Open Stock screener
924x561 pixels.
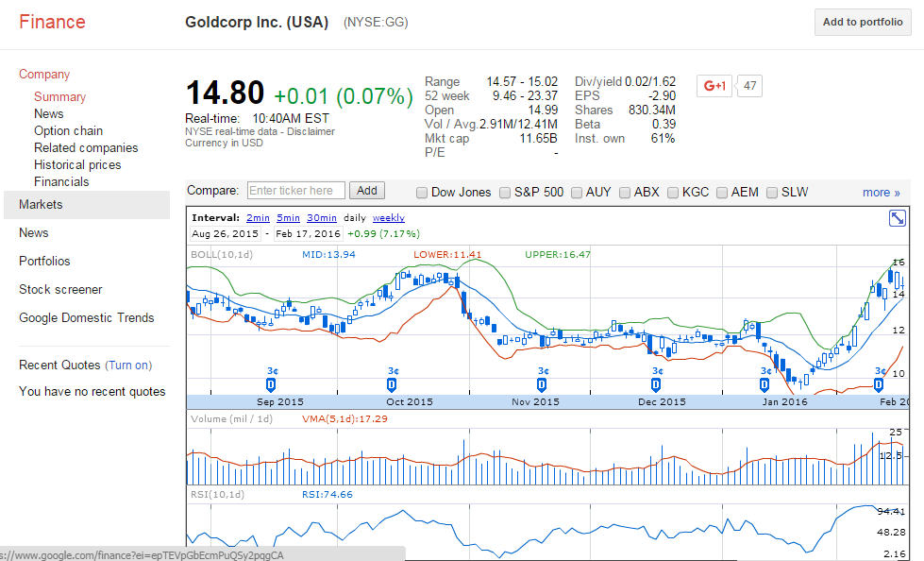pos(60,290)
